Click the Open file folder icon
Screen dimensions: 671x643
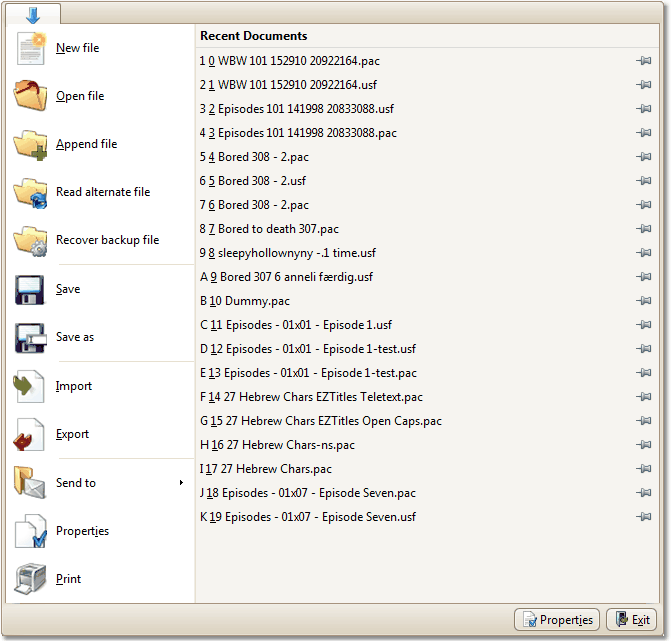coord(30,95)
